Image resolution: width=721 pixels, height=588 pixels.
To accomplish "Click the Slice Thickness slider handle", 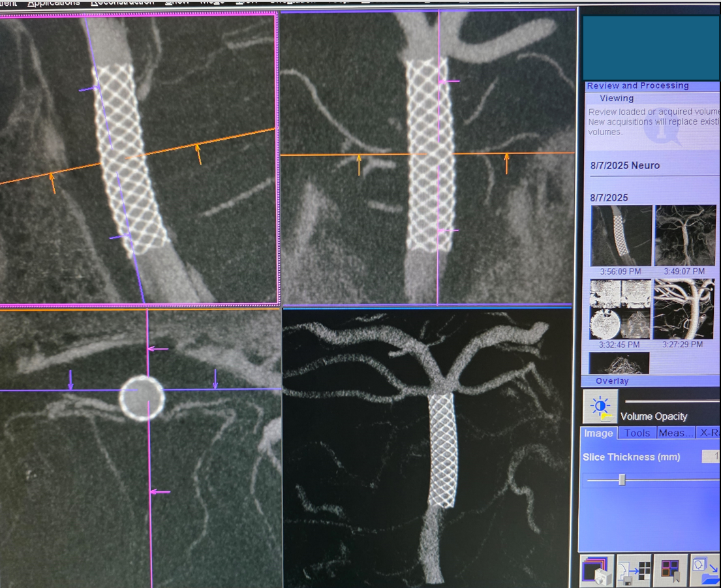I will [x=622, y=480].
